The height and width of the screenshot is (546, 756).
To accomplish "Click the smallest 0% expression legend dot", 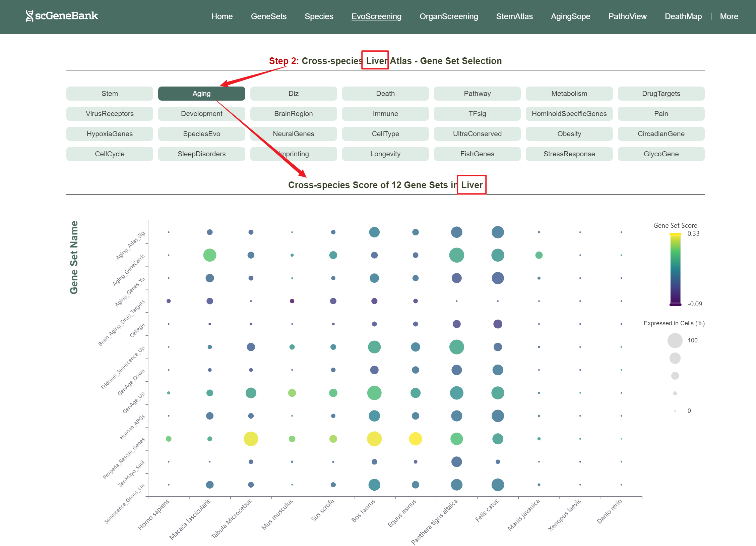I will (x=675, y=411).
